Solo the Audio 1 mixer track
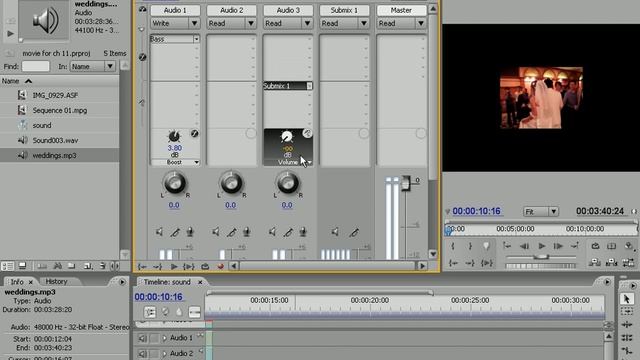 click(175, 232)
